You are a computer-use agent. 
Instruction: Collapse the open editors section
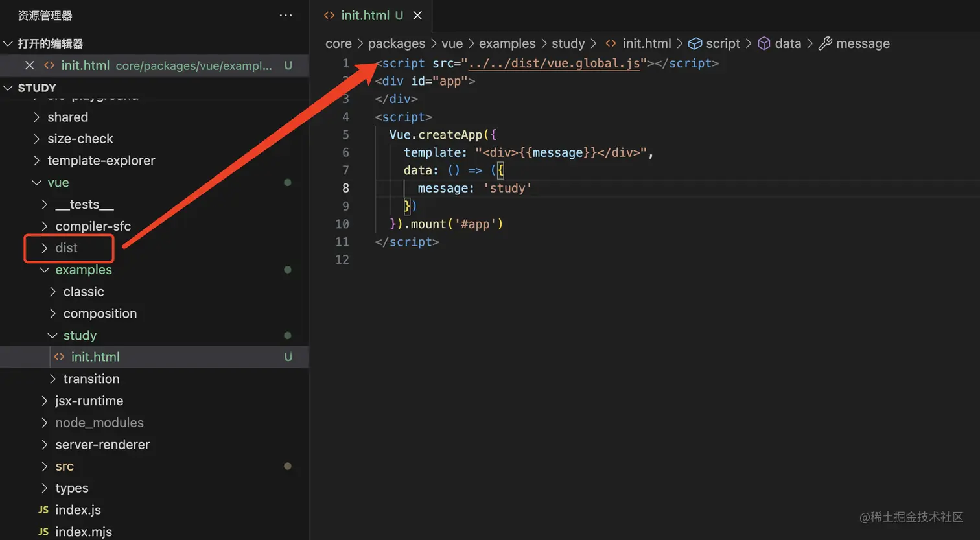point(8,43)
